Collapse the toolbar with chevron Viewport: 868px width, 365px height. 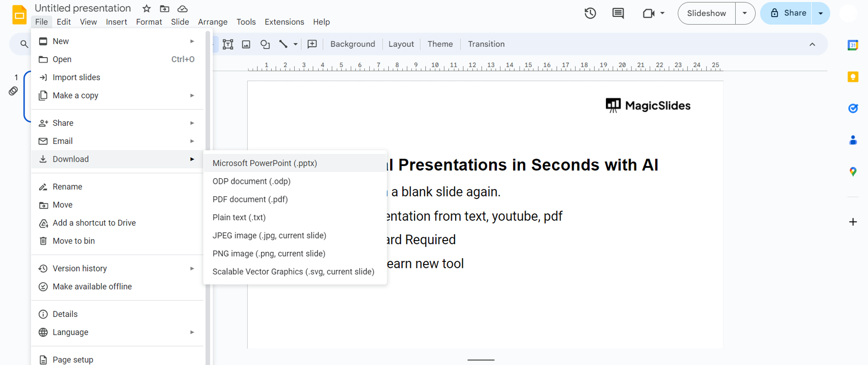(812, 44)
